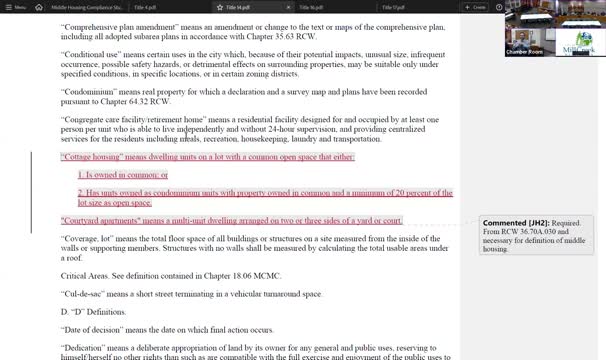Image resolution: width=606 pixels, height=360 pixels.
Task: Switch to Middle Housing Compliance tab
Action: pos(87,7)
